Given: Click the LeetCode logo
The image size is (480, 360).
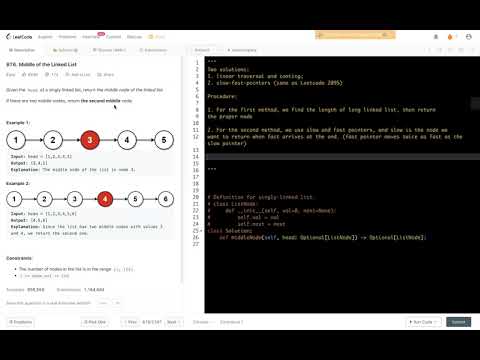Looking at the screenshot, I should (19, 37).
